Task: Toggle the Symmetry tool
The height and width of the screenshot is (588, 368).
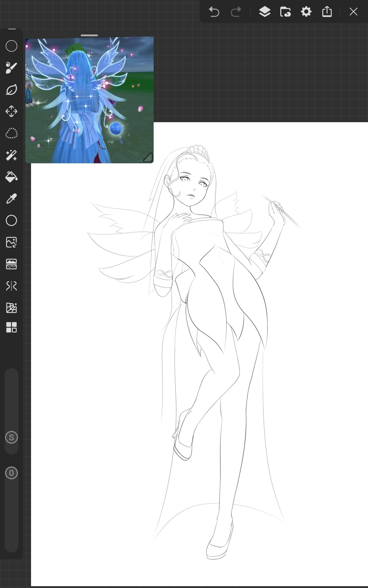Action: pyautogui.click(x=11, y=286)
